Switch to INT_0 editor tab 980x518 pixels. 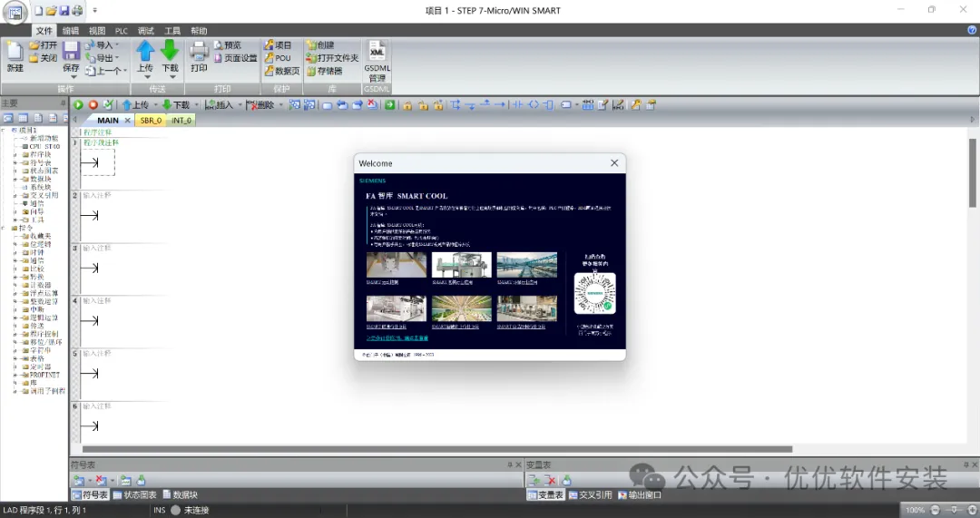(x=181, y=120)
